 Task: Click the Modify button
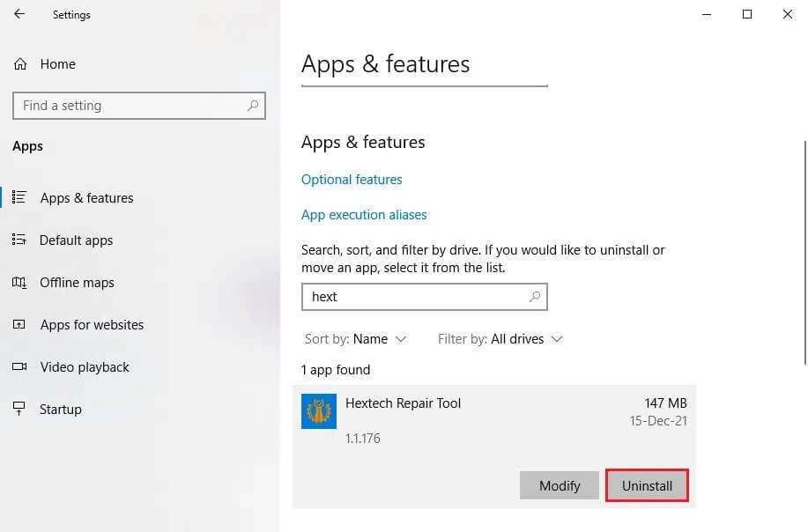click(x=560, y=485)
